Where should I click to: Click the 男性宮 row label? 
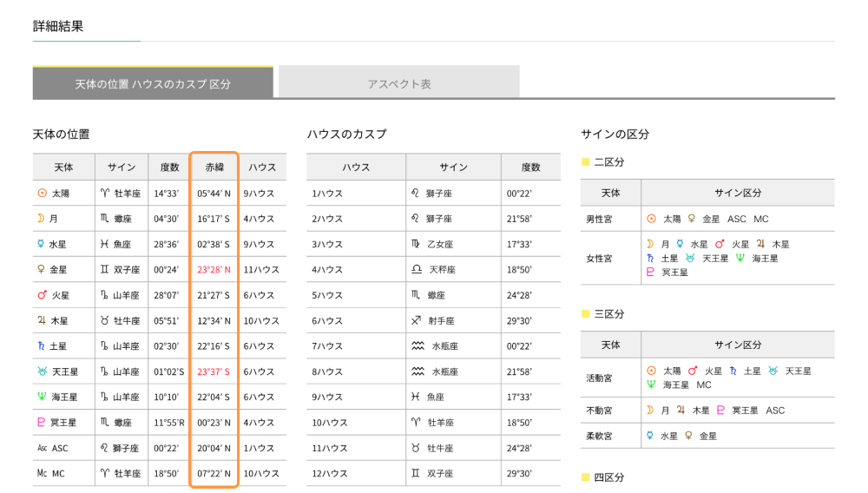point(599,219)
